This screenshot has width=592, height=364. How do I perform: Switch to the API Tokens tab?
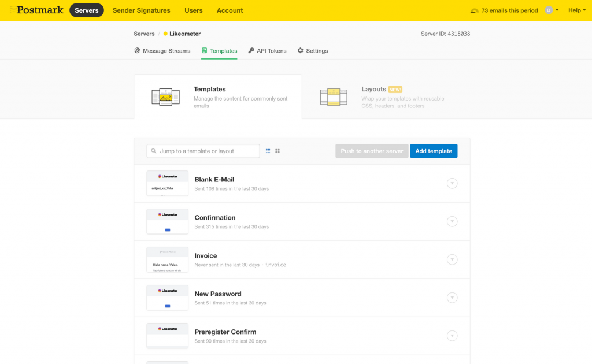pyautogui.click(x=267, y=50)
